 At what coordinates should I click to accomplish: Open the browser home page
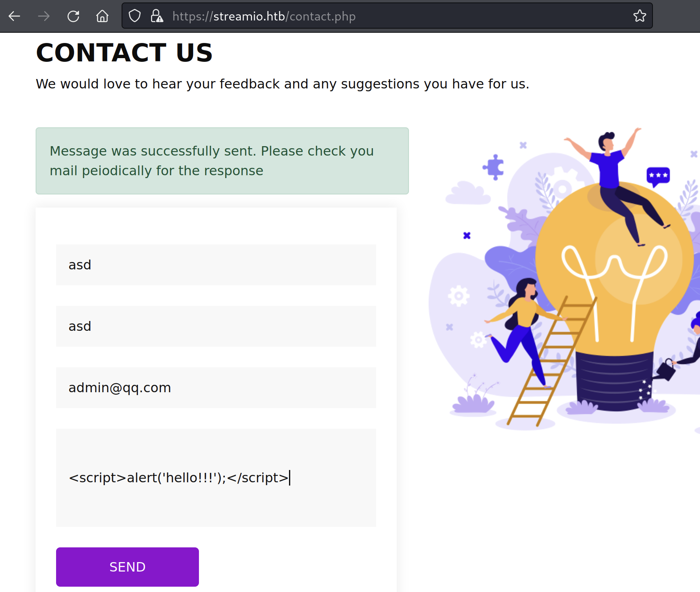tap(102, 16)
